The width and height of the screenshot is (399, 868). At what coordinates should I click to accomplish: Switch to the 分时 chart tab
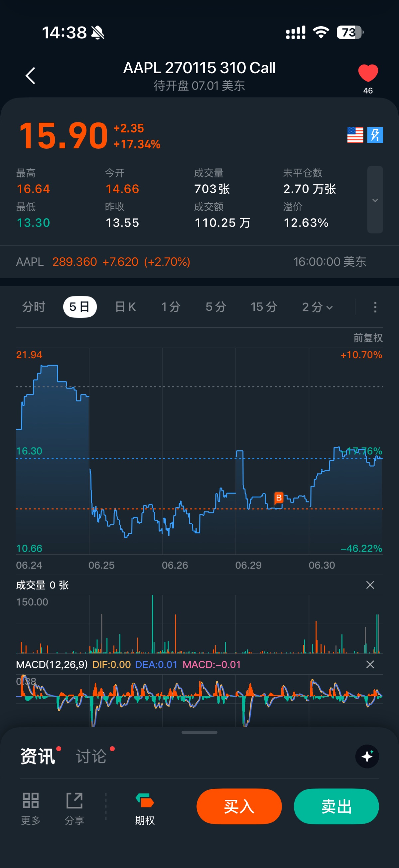click(34, 307)
